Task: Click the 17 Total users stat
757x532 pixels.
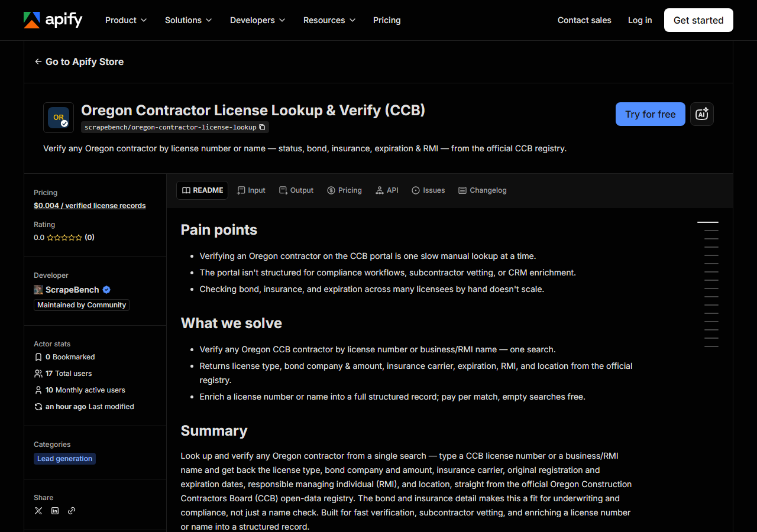Action: click(x=69, y=374)
